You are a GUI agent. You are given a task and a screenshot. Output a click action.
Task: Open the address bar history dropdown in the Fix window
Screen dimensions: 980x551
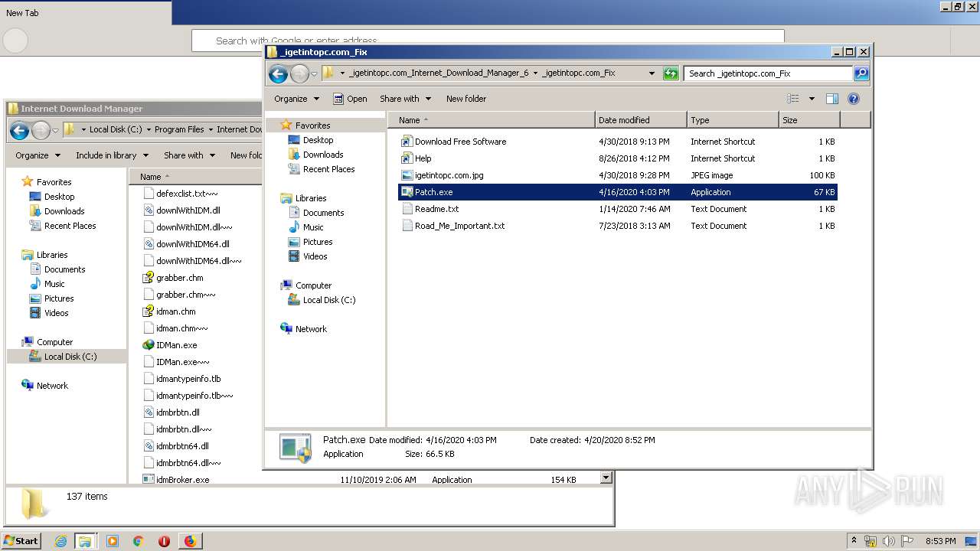[652, 73]
